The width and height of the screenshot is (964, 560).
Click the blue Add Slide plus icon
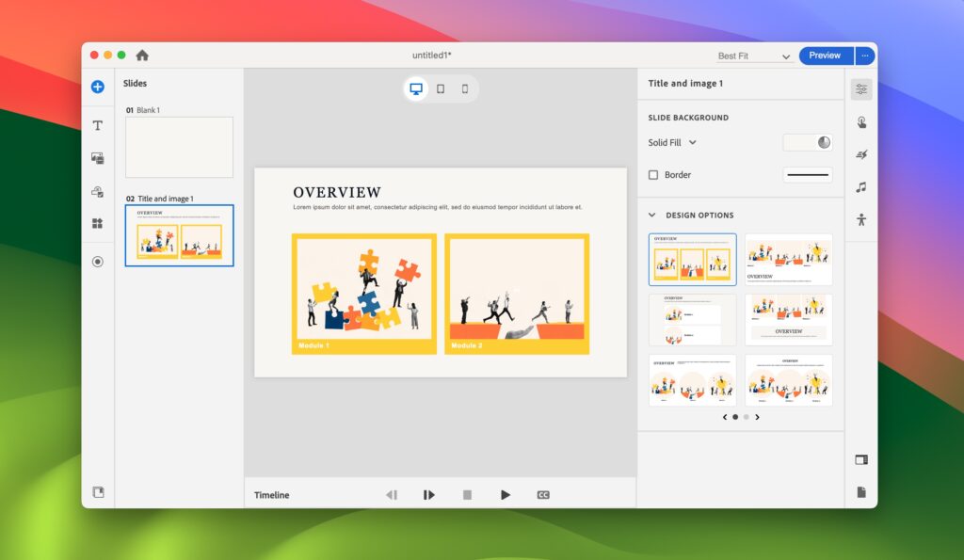click(x=98, y=87)
